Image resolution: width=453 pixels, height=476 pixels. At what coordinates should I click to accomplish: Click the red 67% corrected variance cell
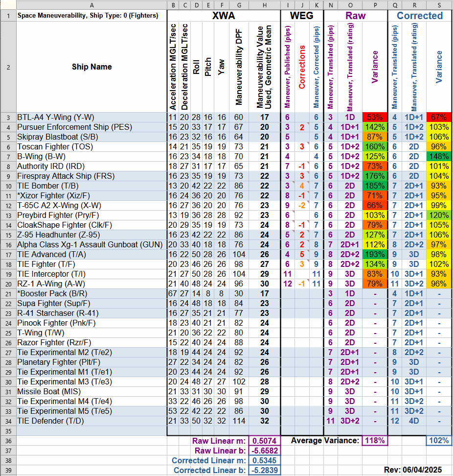[439, 117]
